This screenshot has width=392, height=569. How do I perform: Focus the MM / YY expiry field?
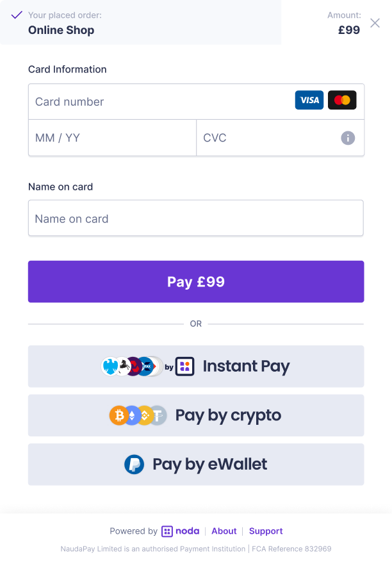pyautogui.click(x=113, y=138)
